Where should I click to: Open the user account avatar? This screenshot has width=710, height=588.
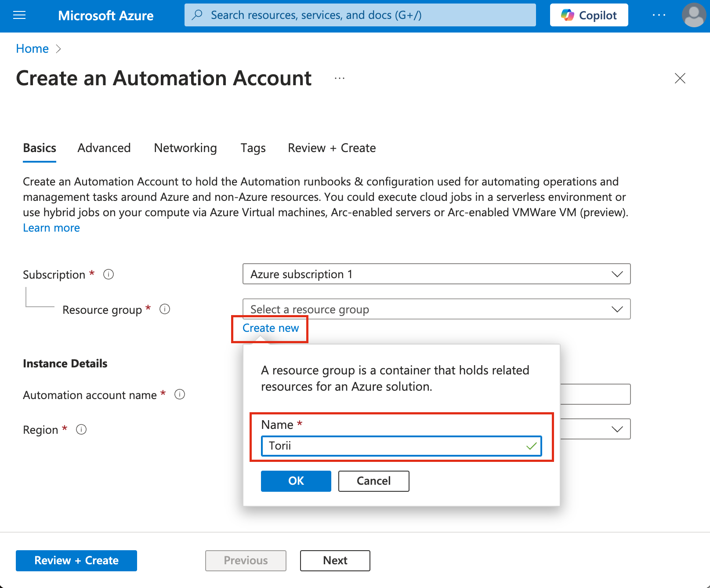[694, 15]
